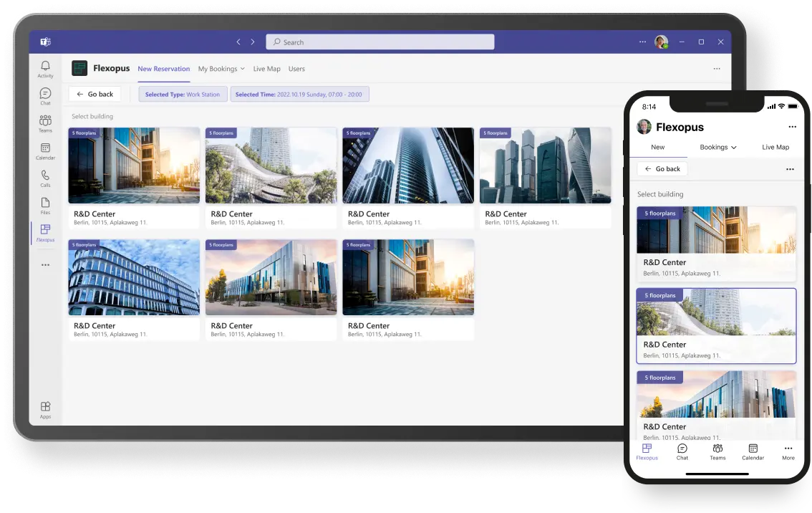Image resolution: width=812 pixels, height=513 pixels.
Task: Expand the sidebar ellipsis for more apps
Action: 45,264
